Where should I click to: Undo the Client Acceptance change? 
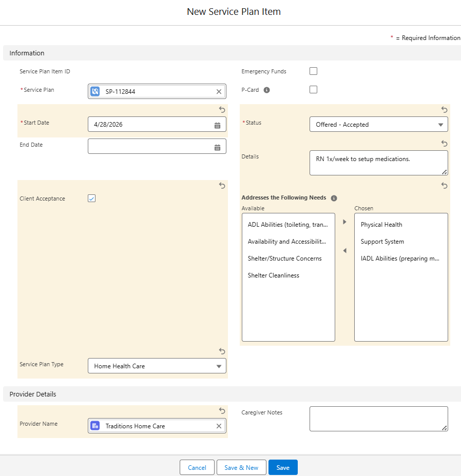222,186
